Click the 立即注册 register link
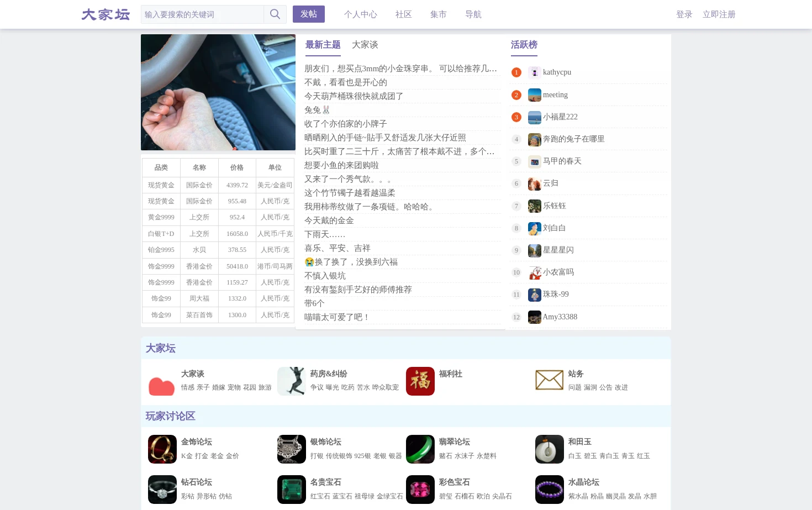 719,14
